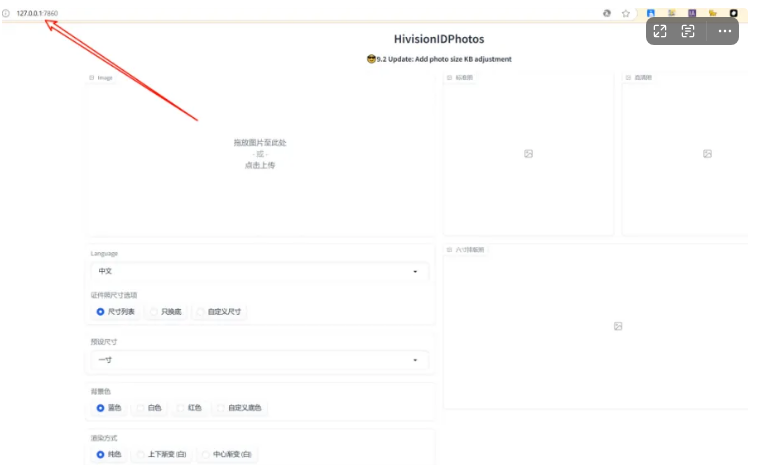The height and width of the screenshot is (465, 759).
Task: Click the fullscreen expand icon in overlay
Action: pyautogui.click(x=660, y=31)
